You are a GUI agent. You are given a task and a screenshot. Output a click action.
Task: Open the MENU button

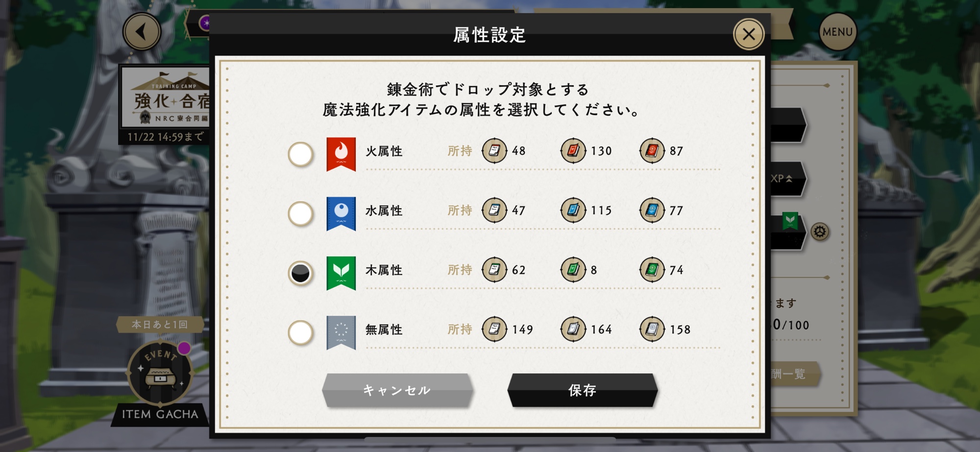coord(837,32)
